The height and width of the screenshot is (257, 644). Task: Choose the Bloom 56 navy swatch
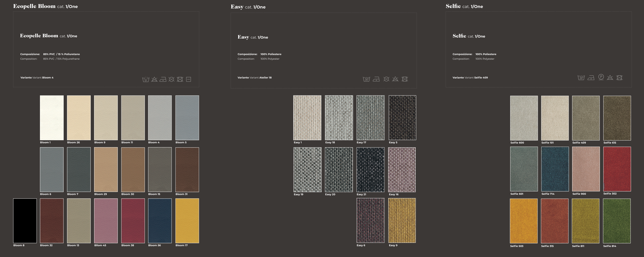click(160, 221)
